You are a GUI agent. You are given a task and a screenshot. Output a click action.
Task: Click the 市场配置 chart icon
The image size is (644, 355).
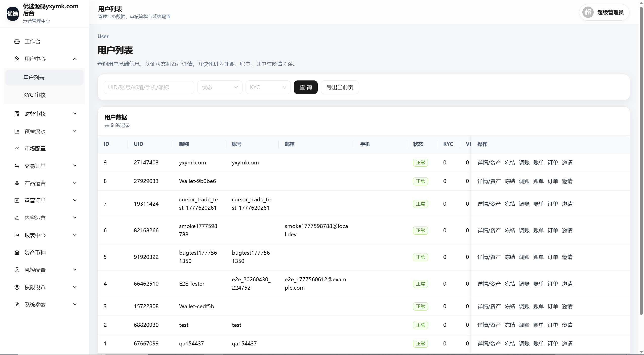tap(17, 149)
